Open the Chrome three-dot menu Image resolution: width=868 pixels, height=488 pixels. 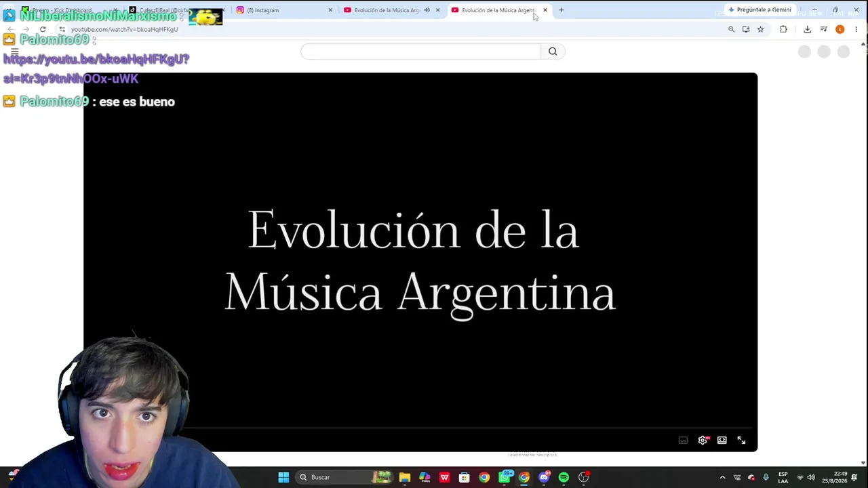coord(856,29)
